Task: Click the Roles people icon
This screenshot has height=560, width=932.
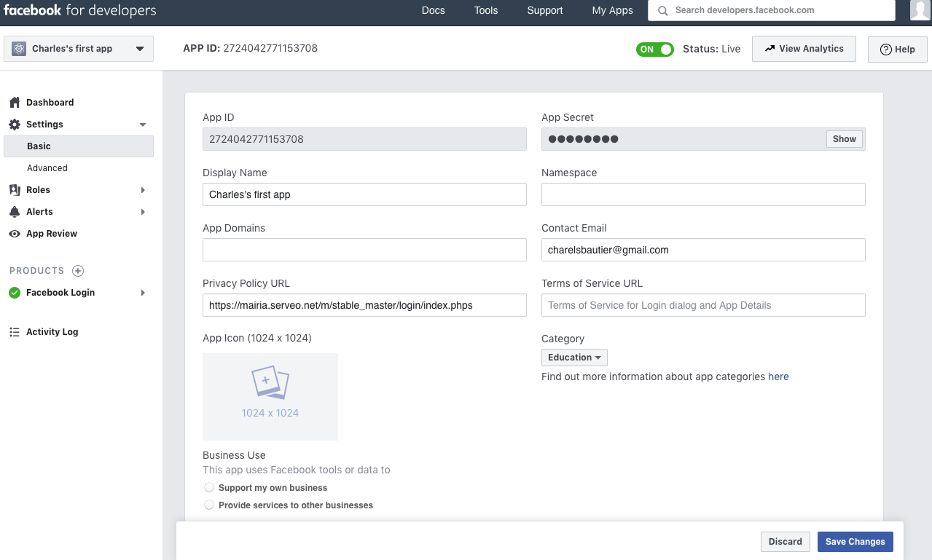Action: tap(15, 190)
